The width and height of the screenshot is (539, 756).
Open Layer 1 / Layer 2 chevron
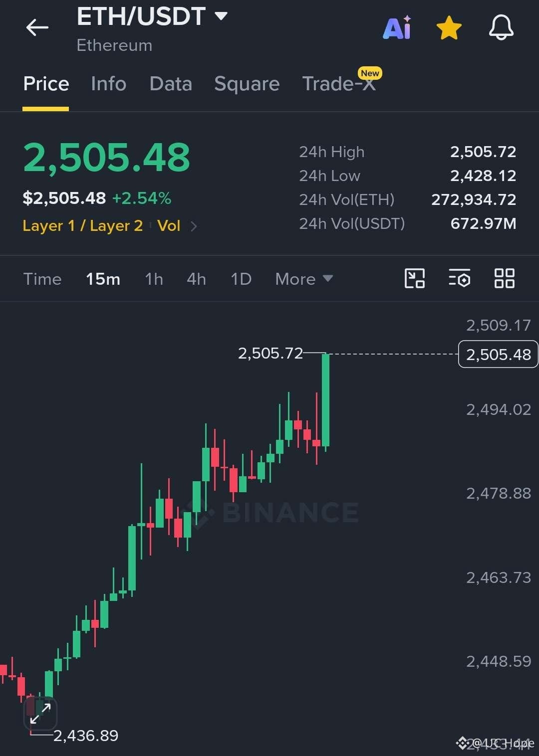pos(194,226)
